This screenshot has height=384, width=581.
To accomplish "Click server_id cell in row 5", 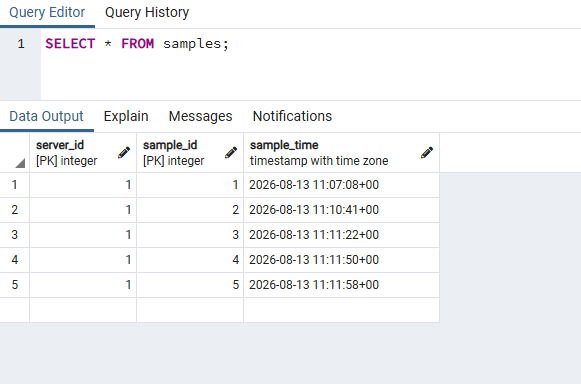I will pos(83,285).
